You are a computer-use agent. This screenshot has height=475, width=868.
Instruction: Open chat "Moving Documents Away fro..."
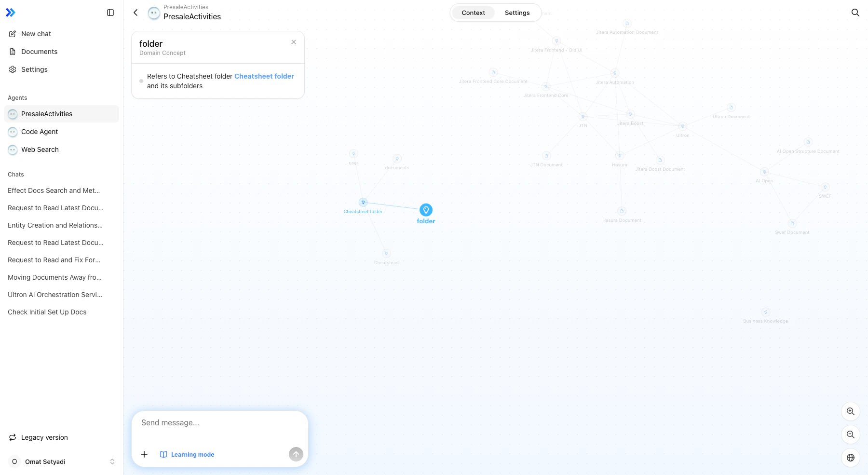62,277
